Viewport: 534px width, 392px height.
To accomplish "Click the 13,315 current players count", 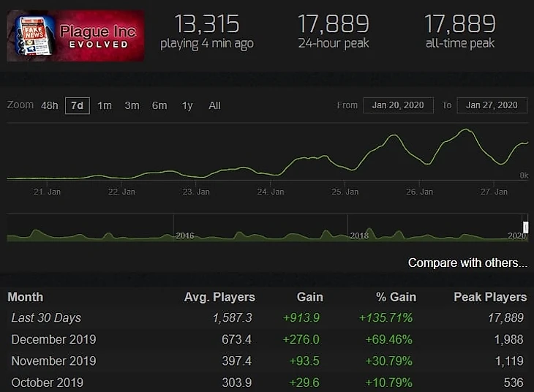I will pos(207,24).
